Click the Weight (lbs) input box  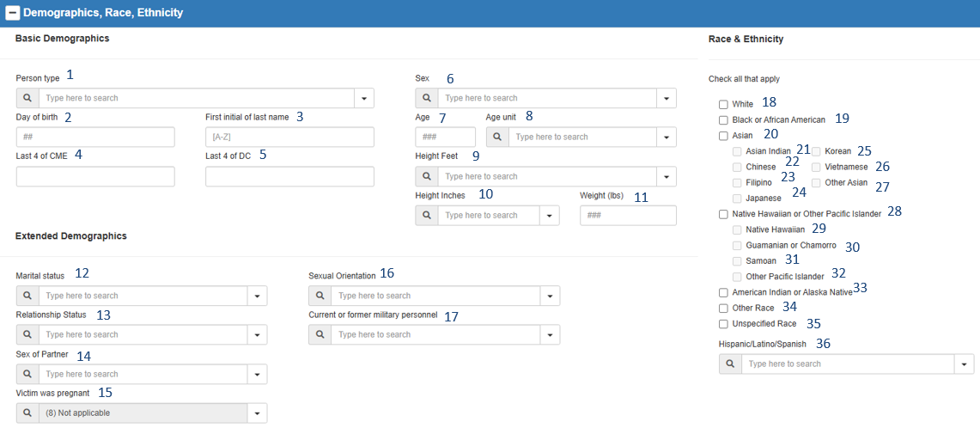[628, 215]
